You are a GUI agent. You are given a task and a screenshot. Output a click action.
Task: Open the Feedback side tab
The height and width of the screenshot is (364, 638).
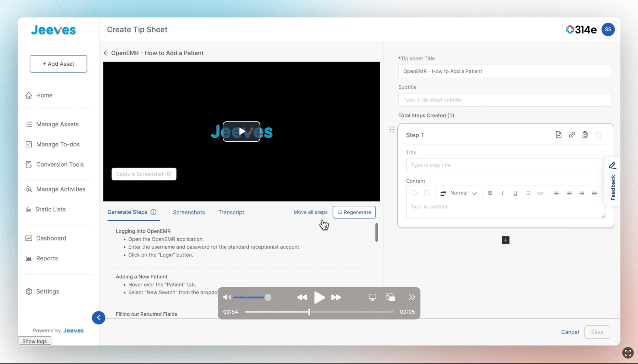click(x=612, y=182)
